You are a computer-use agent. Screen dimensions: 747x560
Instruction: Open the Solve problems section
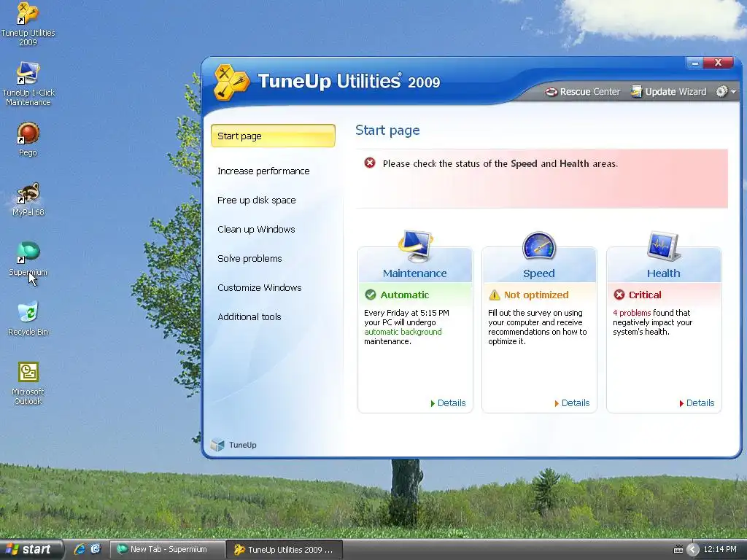249,258
